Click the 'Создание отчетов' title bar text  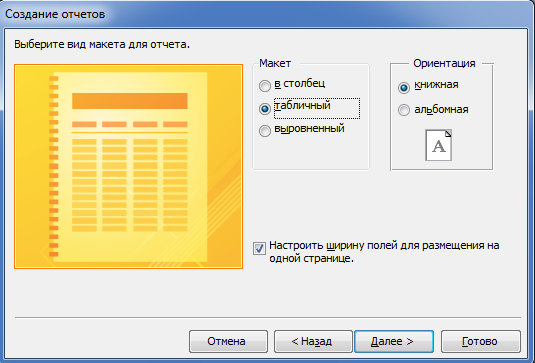[x=55, y=14]
